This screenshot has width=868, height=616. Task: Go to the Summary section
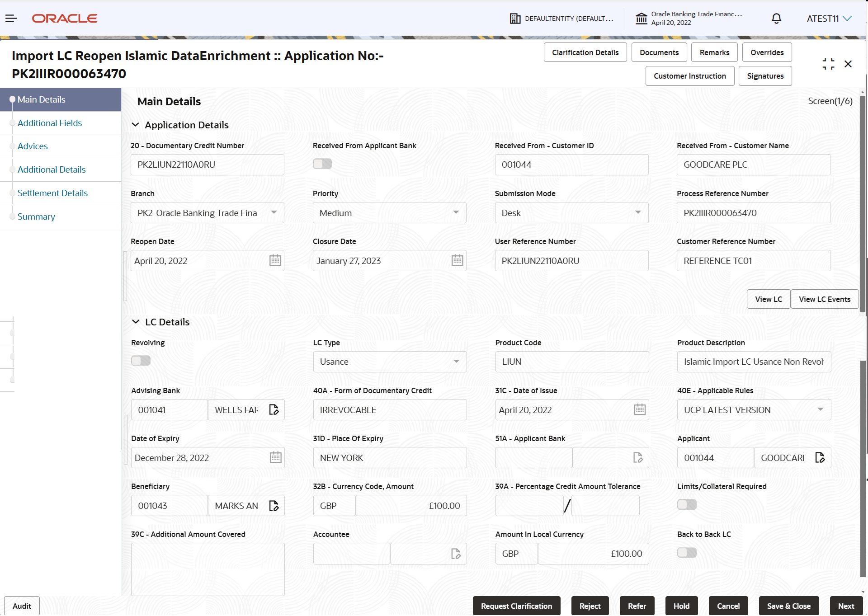(x=36, y=216)
